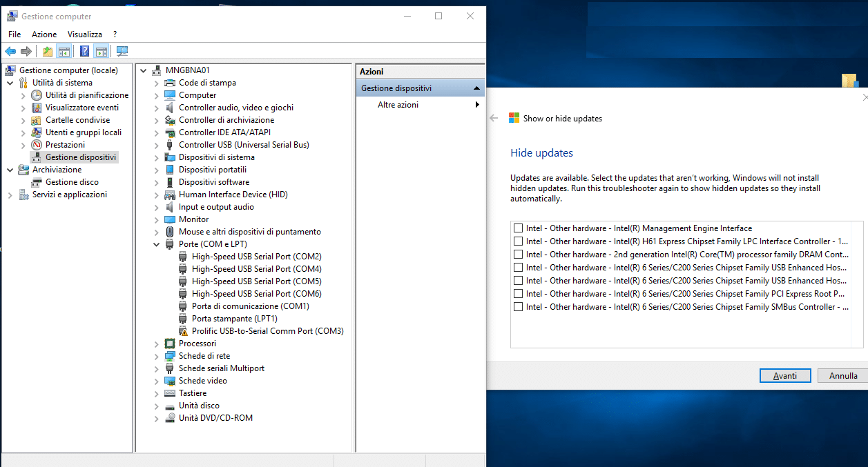This screenshot has width=868, height=467.
Task: Go back using the troubleshooter back arrow
Action: point(494,118)
